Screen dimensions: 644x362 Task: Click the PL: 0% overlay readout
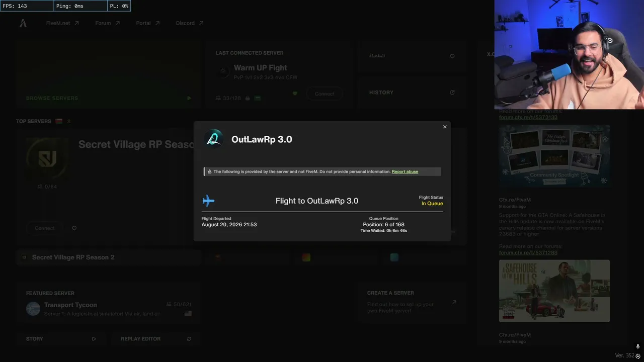coord(119,6)
